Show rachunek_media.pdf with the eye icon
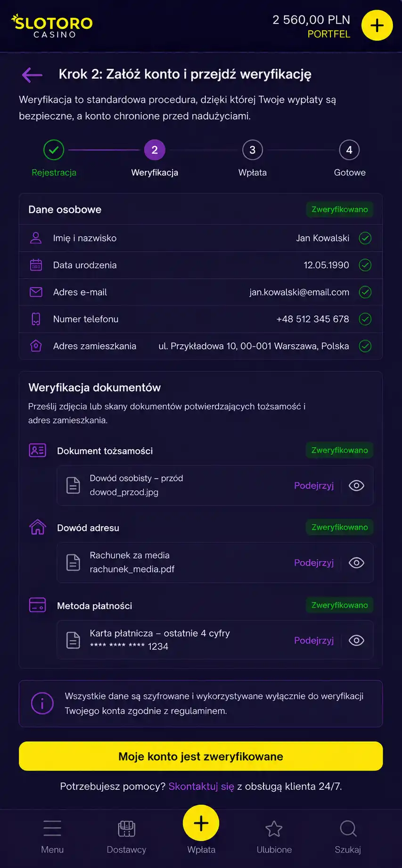 pyautogui.click(x=356, y=563)
